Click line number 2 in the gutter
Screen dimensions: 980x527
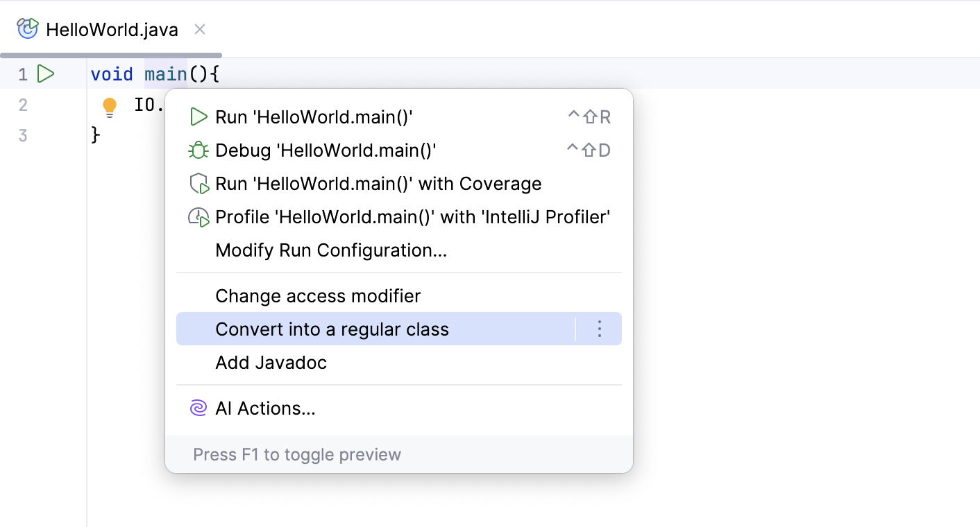tap(22, 105)
